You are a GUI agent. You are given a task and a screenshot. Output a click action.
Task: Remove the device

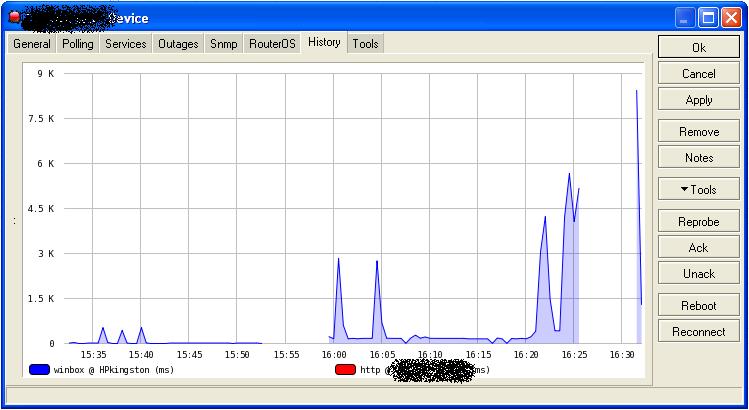coord(699,131)
